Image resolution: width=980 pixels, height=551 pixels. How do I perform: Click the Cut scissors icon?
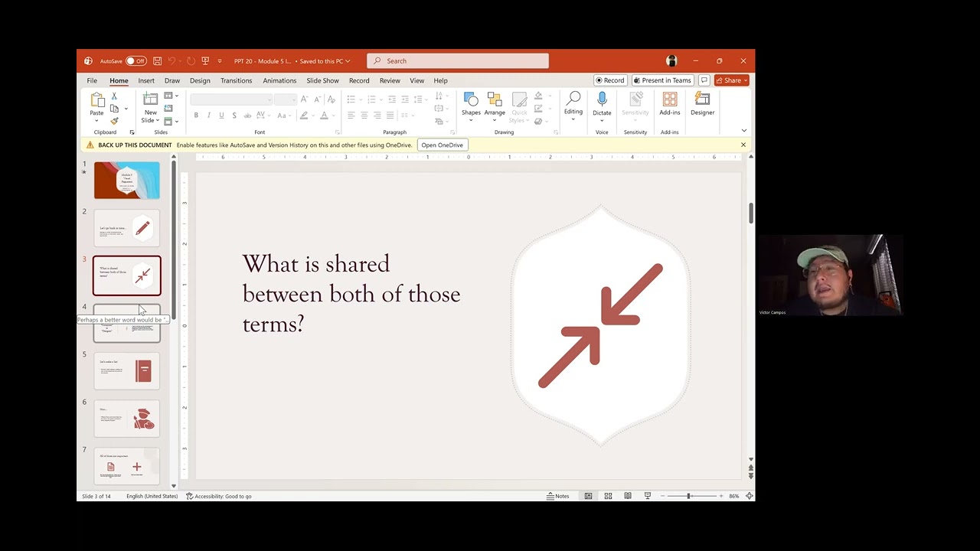coord(114,96)
